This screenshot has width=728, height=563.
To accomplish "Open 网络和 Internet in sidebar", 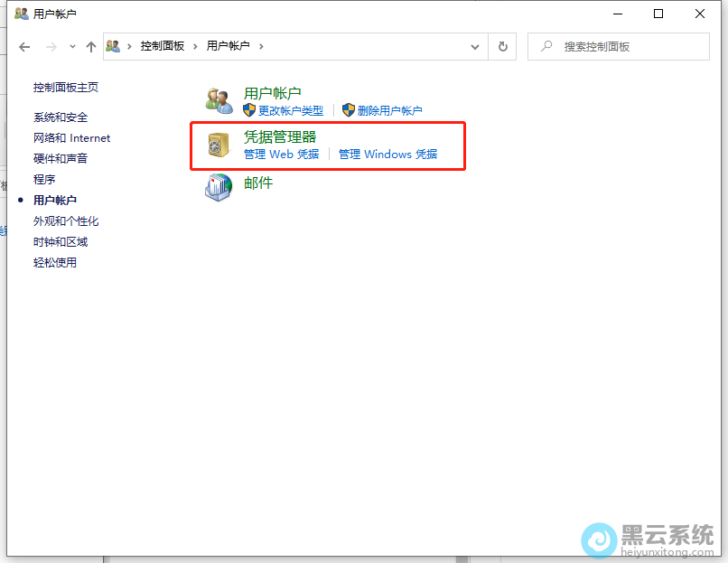I will [71, 138].
